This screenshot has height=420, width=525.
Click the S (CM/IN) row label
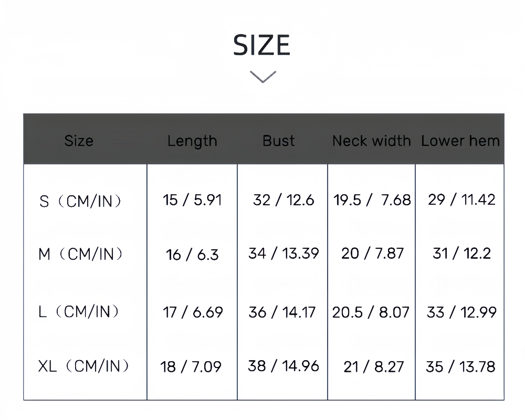pos(80,201)
